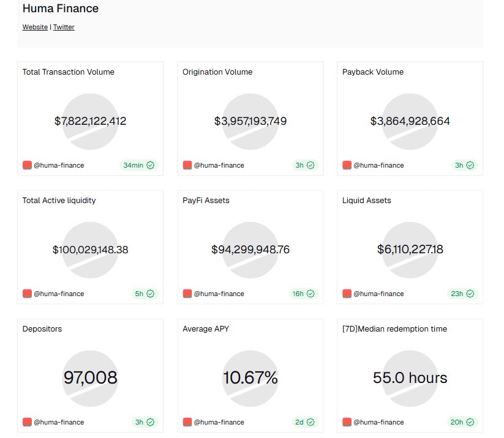
Task: Click the 3h label on Origination Volume card
Action: [299, 165]
